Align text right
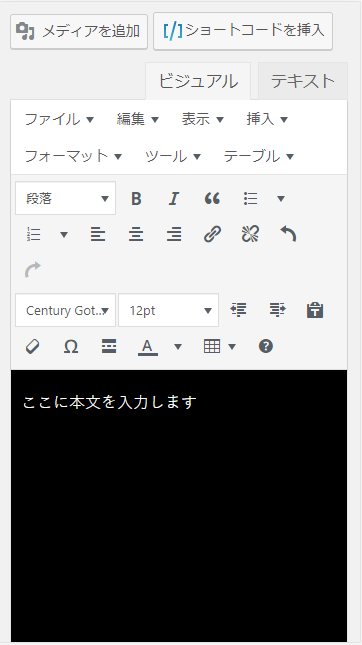Viewport: 362px width, 645px height. coord(174,234)
